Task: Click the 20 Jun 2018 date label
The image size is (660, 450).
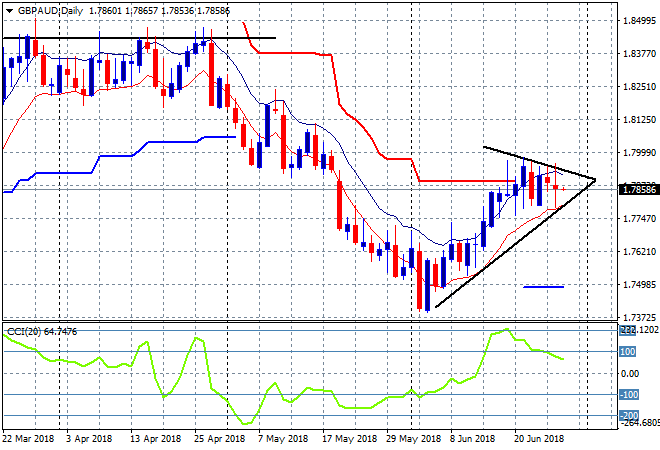Action: 539,439
